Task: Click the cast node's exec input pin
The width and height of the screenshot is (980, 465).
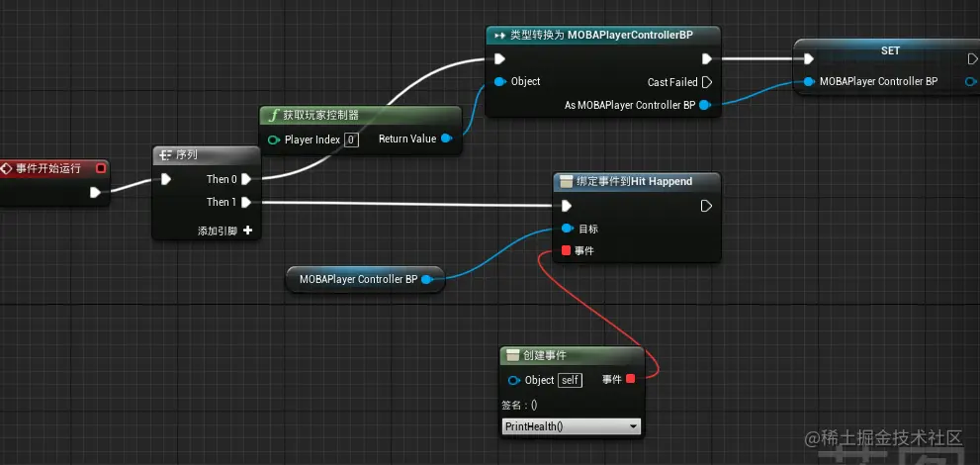Action: click(499, 58)
